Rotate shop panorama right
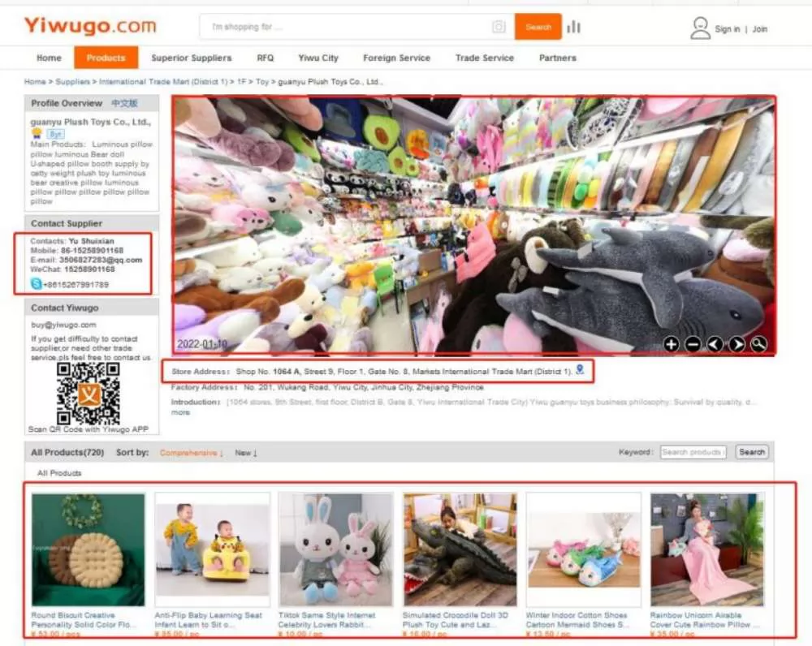This screenshot has width=812, height=646. pyautogui.click(x=737, y=344)
